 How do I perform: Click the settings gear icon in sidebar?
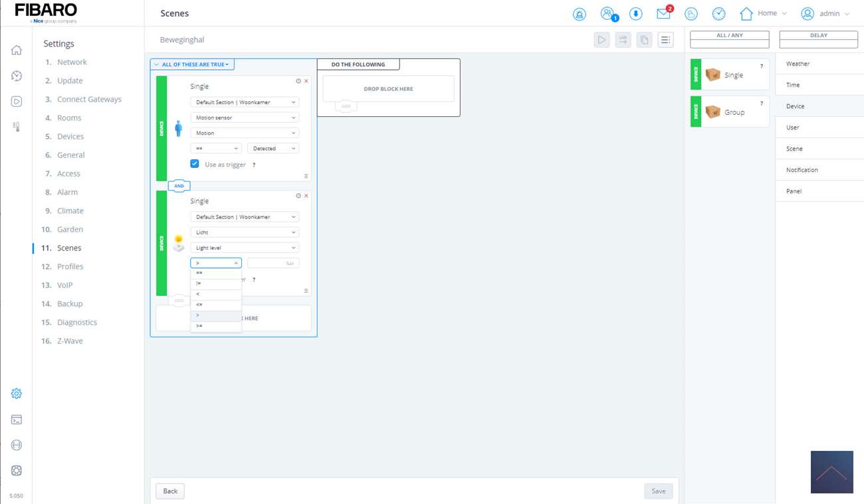click(x=17, y=394)
